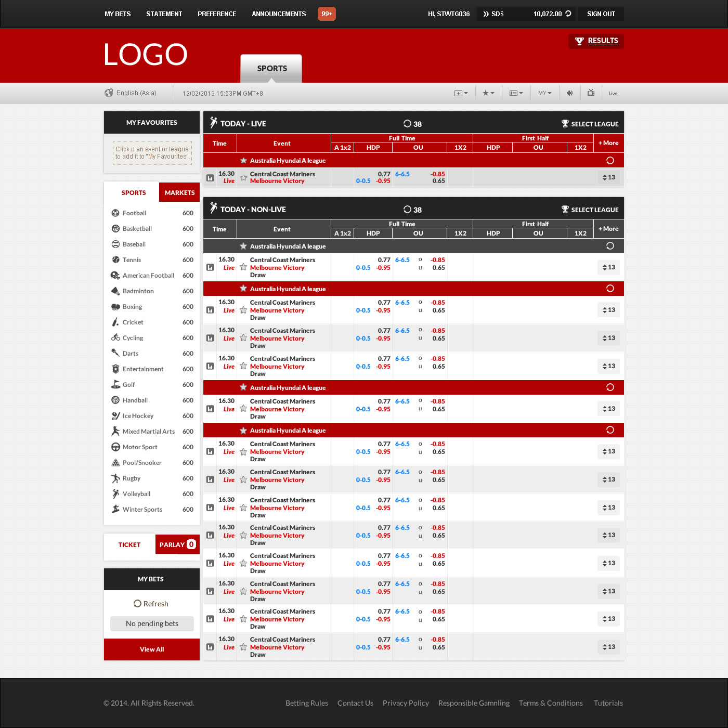Open the Football sport icon in sidebar
Viewport: 728px width, 728px height.
click(115, 213)
